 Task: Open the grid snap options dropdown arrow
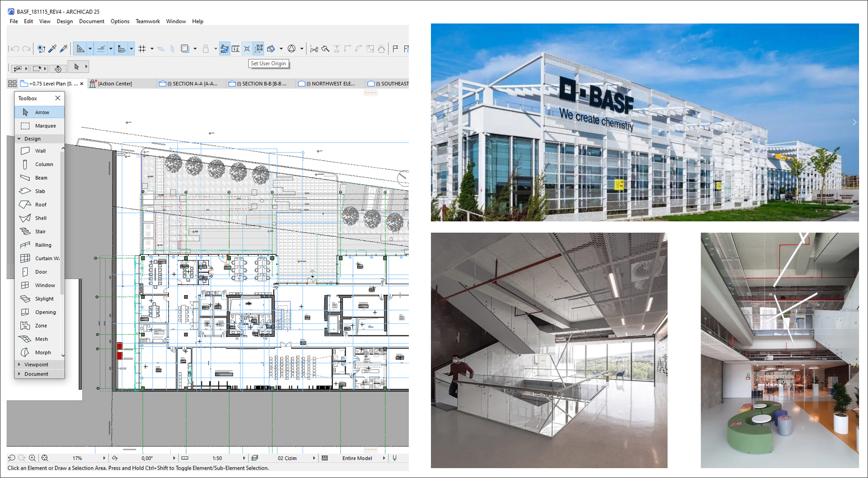tap(152, 48)
